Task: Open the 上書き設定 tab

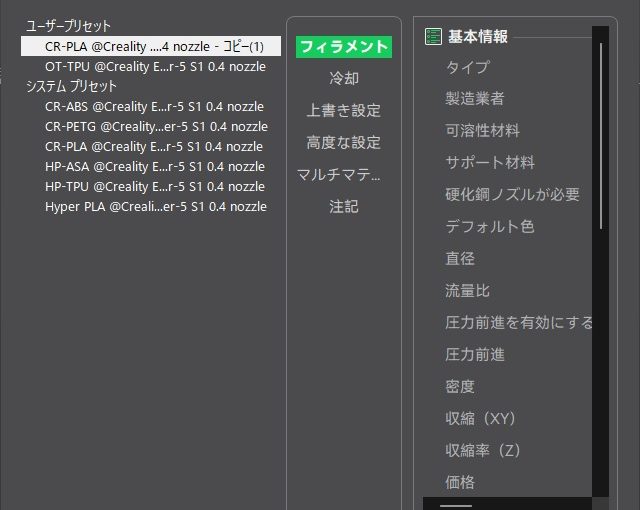Action: [343, 110]
